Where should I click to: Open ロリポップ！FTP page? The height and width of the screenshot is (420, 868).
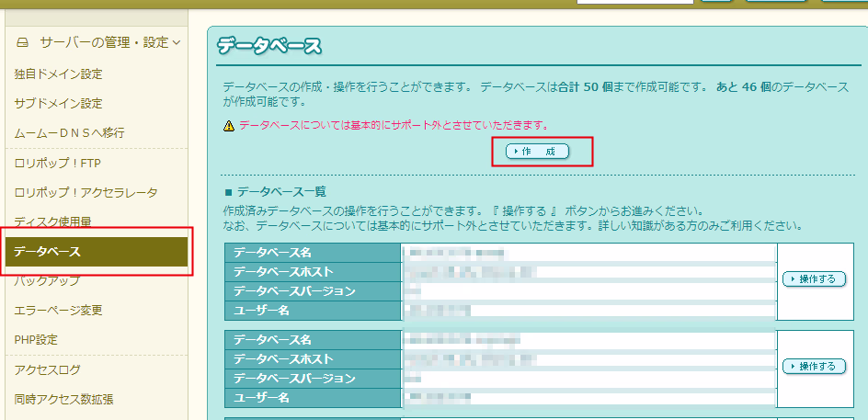click(57, 163)
